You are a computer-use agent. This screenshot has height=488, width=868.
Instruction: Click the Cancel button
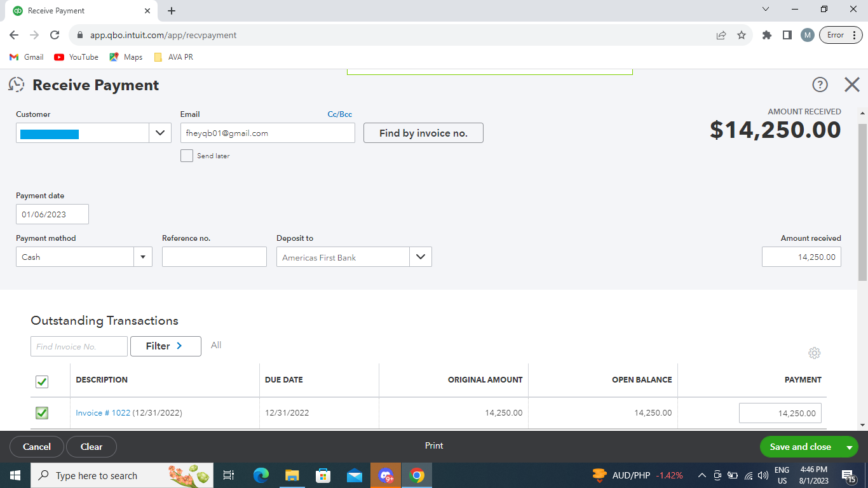[x=37, y=447]
